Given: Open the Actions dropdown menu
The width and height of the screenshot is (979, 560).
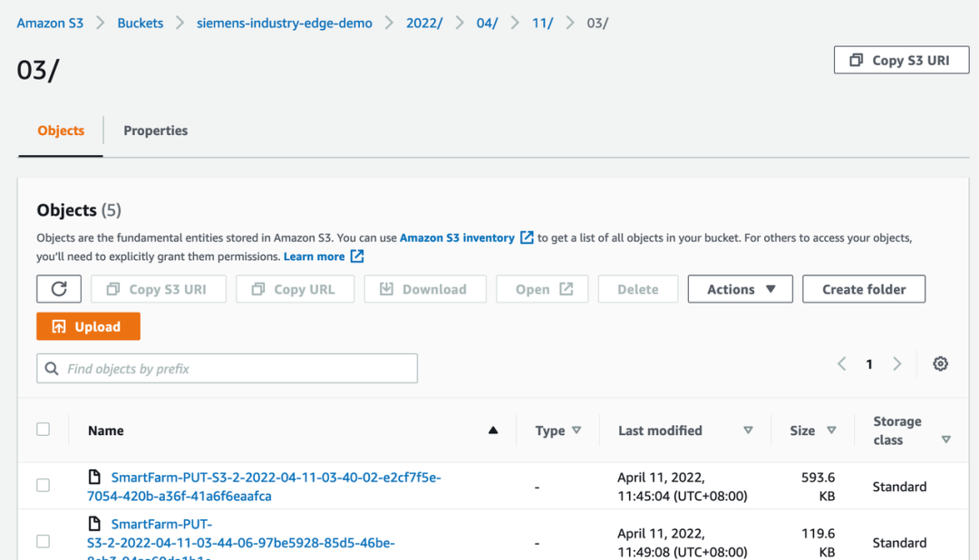Looking at the screenshot, I should point(741,289).
